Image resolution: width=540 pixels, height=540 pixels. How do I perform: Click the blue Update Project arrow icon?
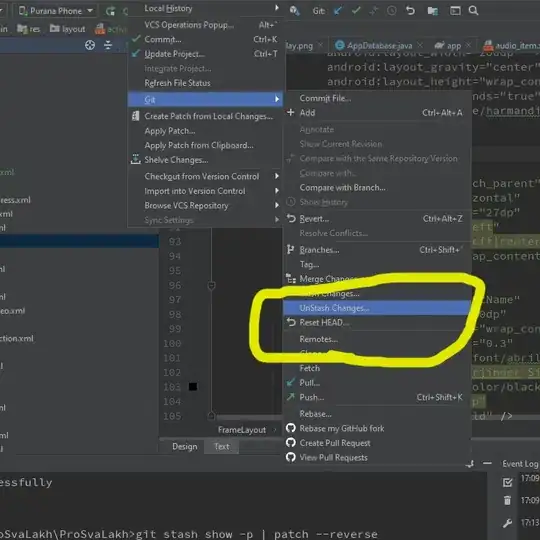pyautogui.click(x=338, y=11)
